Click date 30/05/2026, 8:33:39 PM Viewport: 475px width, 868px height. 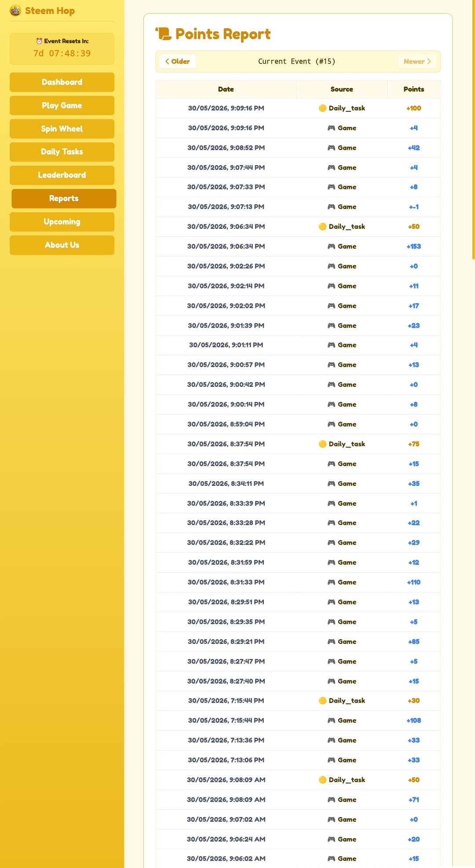(x=226, y=504)
